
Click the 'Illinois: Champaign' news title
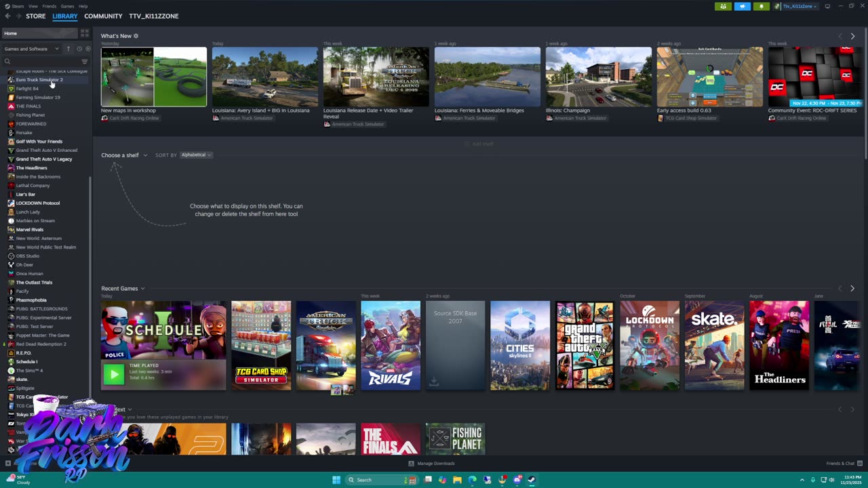pos(568,110)
